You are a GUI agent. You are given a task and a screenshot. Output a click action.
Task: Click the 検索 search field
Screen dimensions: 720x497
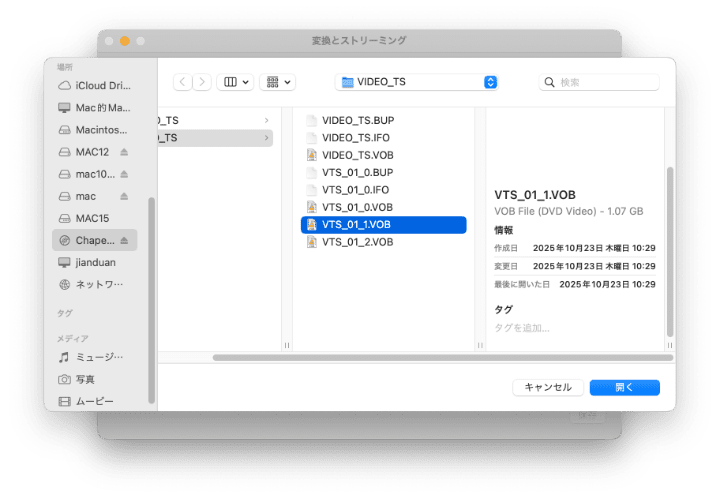click(599, 82)
